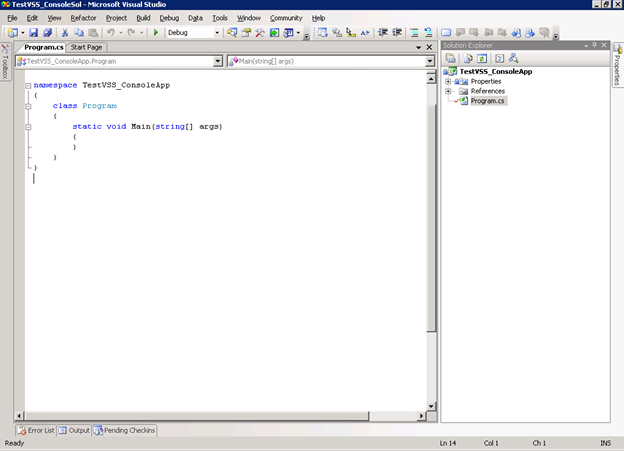The width and height of the screenshot is (624, 451).
Task: Click the Copy toolbar icon
Action: tap(79, 33)
